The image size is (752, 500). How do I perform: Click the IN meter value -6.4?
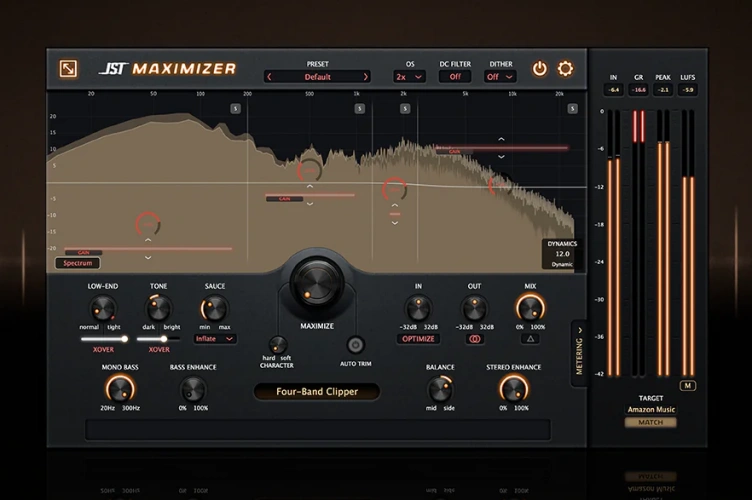point(613,90)
